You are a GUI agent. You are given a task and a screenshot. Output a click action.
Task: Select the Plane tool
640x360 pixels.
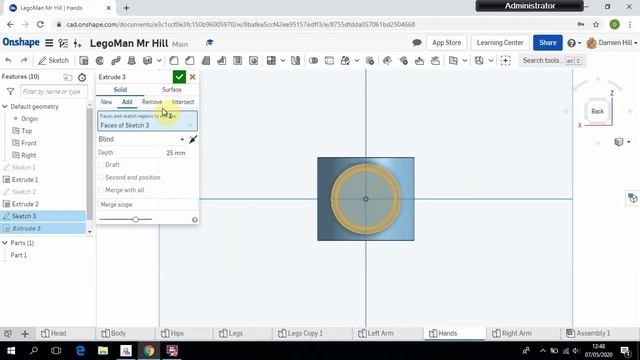pos(453,60)
